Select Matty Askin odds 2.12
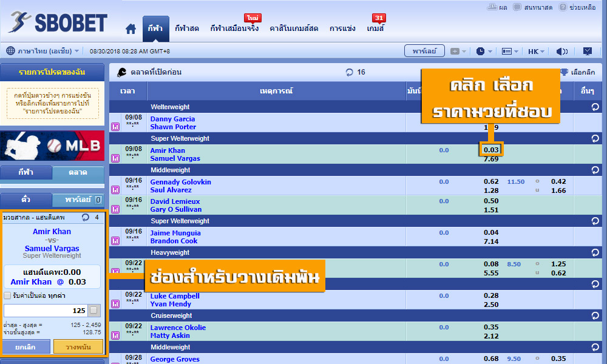The height and width of the screenshot is (364, 607). click(491, 336)
